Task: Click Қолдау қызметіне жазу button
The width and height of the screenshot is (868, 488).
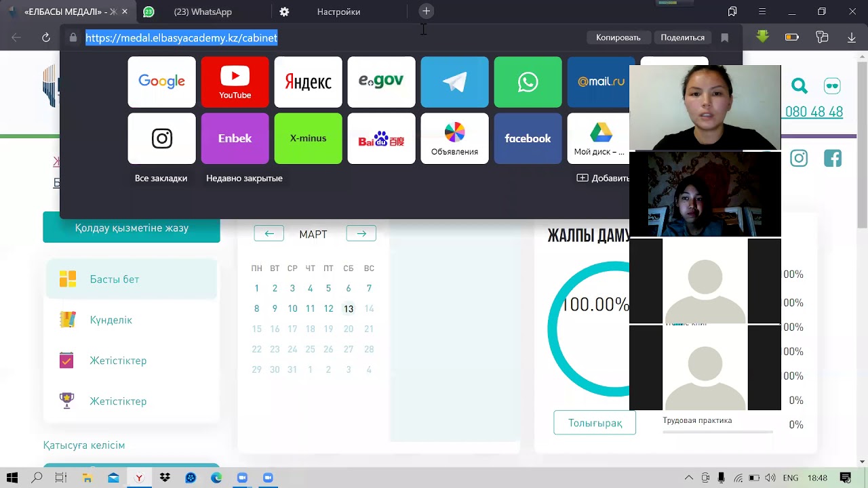Action: [132, 228]
